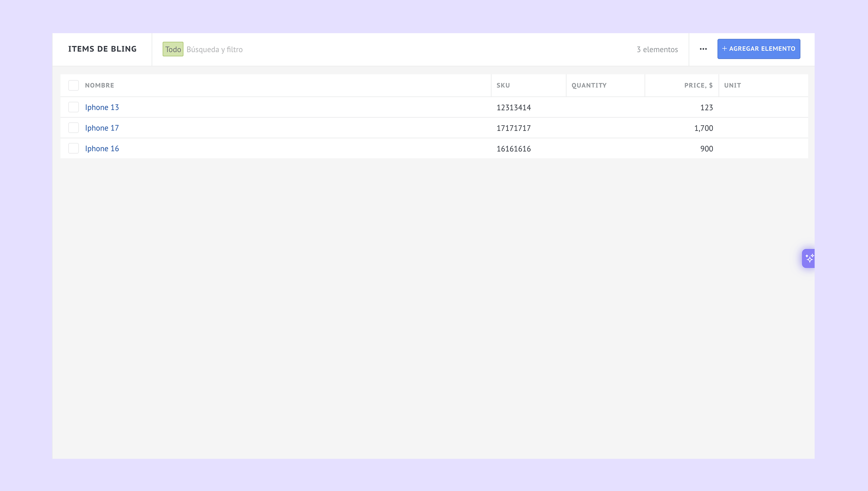Click the Agregar Elemento button
Image resolution: width=868 pixels, height=491 pixels.
click(x=758, y=49)
